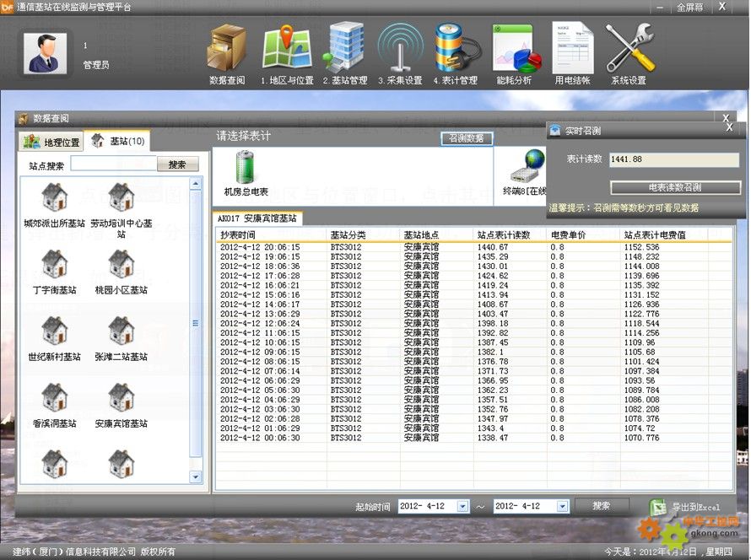
Task: Open 用电结帐 document icon
Action: [572, 50]
